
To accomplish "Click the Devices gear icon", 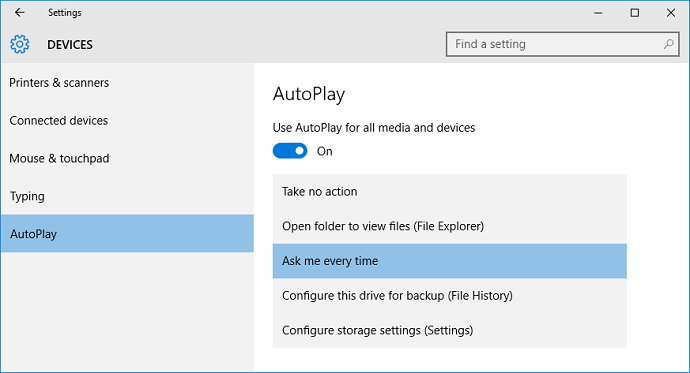I will point(20,44).
